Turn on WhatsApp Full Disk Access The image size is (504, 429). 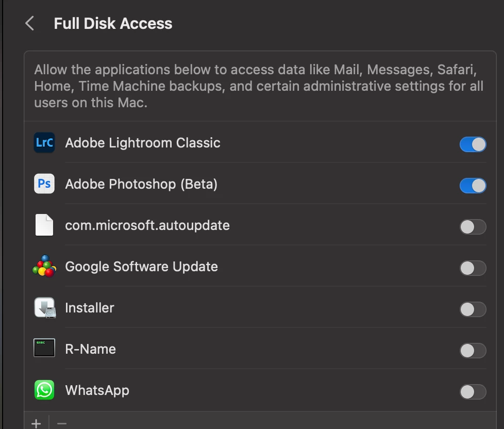473,392
